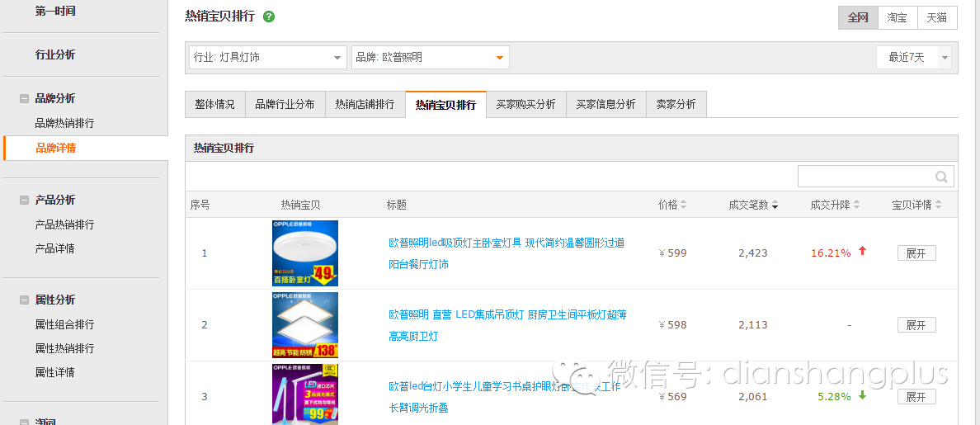Open 产品热销排行 in sidebar

pyautogui.click(x=64, y=224)
